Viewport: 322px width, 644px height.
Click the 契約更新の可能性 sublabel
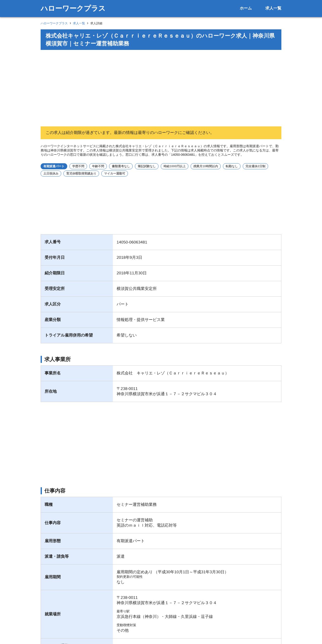click(130, 577)
